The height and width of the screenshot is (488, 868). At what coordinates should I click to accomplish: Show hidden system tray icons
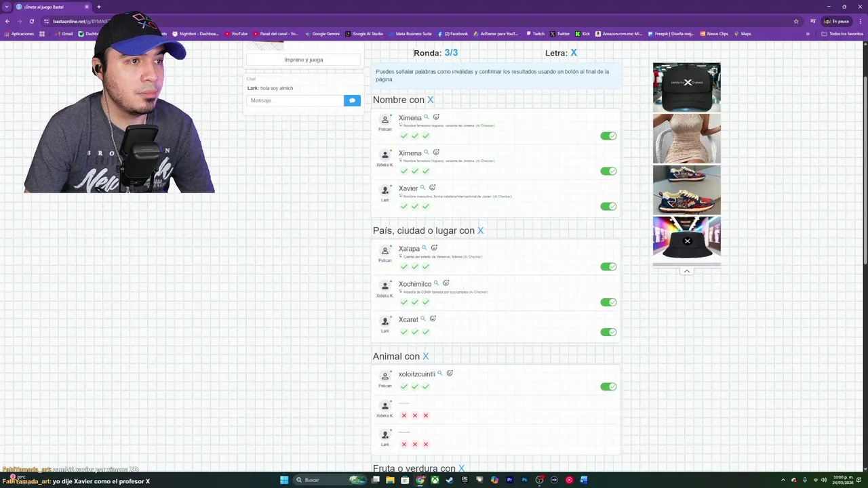783,480
